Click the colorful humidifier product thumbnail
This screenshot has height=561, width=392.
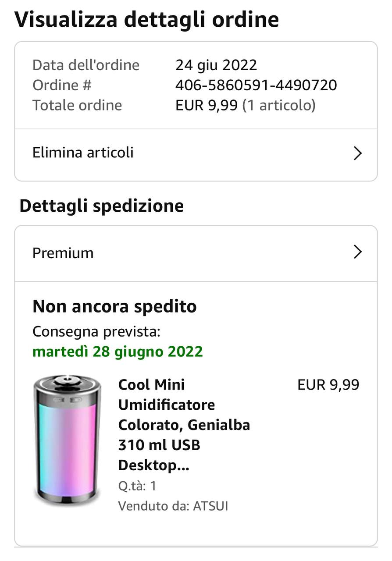point(67,439)
